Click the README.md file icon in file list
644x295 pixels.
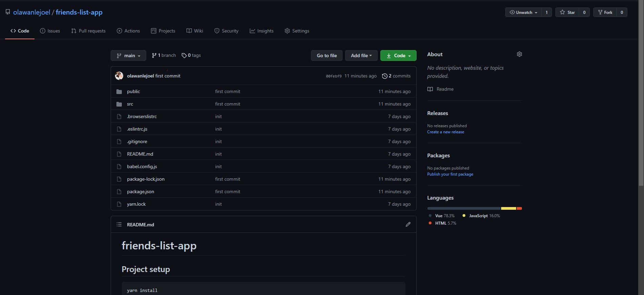pos(119,154)
